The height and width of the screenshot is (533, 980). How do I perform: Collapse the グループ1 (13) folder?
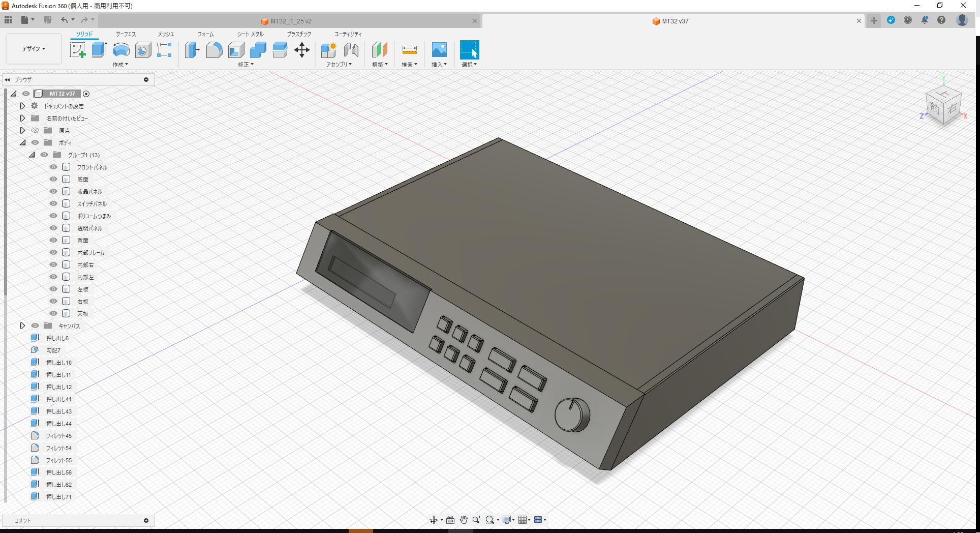click(x=32, y=155)
